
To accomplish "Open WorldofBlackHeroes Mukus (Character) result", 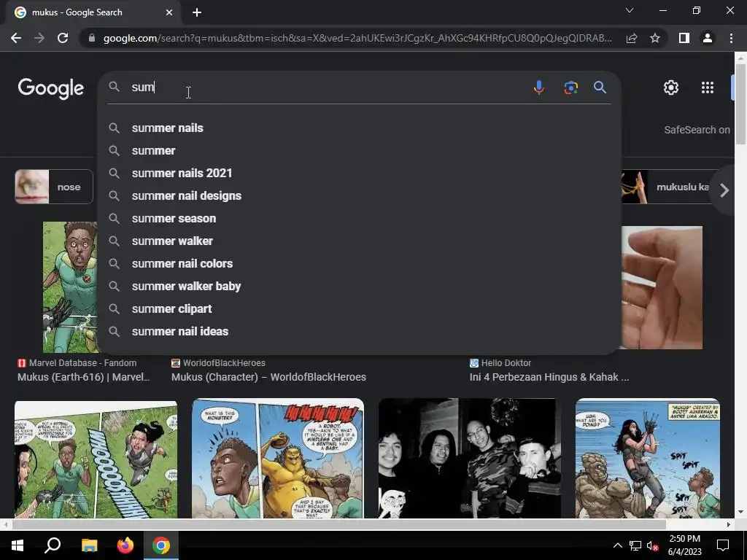I will point(268,377).
